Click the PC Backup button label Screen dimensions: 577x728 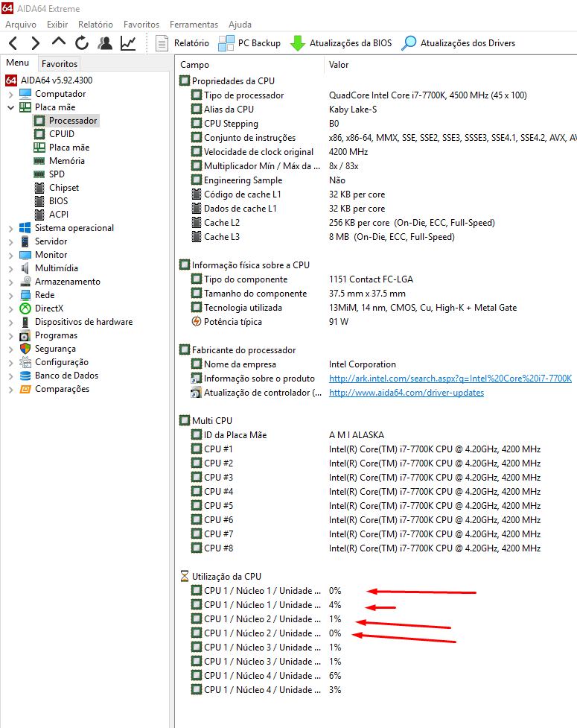[x=259, y=43]
